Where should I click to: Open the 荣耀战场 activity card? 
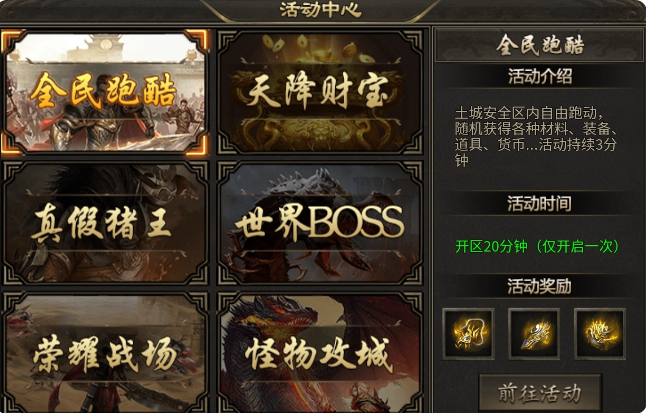[105, 352]
